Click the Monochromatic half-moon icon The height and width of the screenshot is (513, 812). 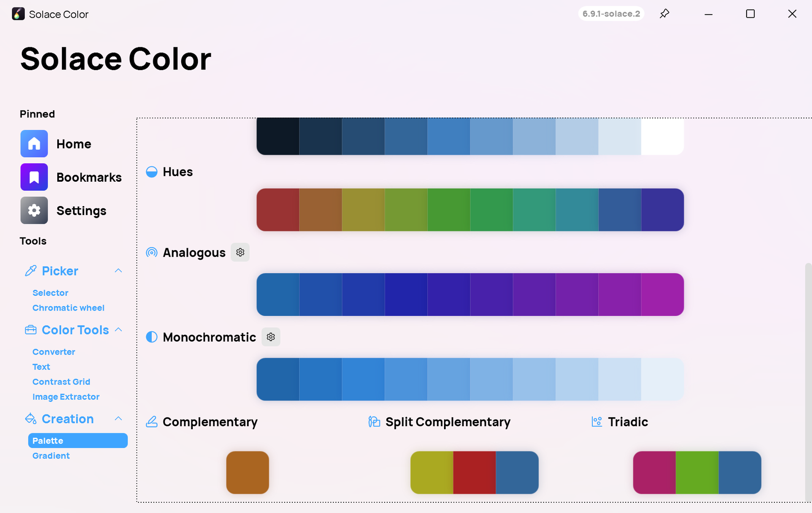point(152,337)
